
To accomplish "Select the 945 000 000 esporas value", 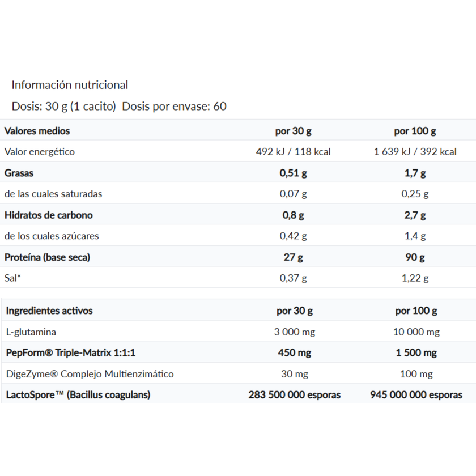I will coord(416,394).
